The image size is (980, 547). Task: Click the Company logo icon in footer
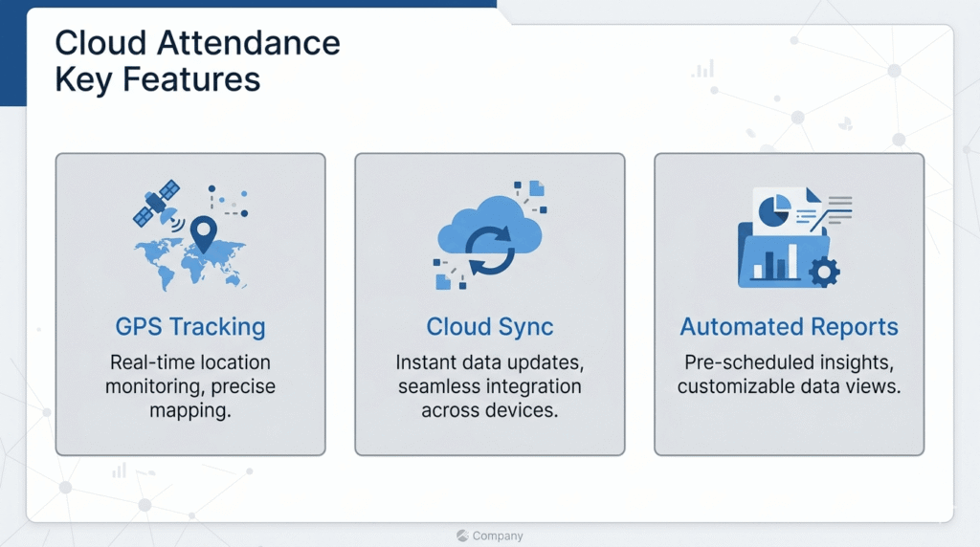pyautogui.click(x=462, y=536)
